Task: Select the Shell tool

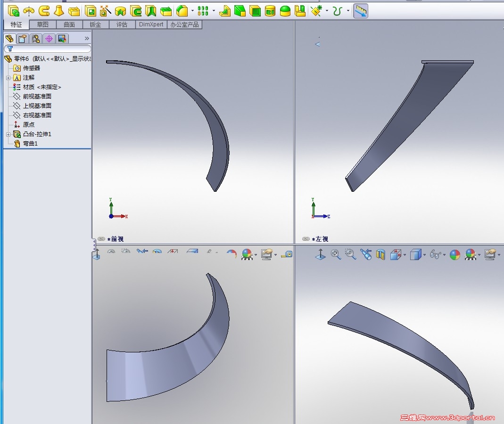Action: pos(255,11)
